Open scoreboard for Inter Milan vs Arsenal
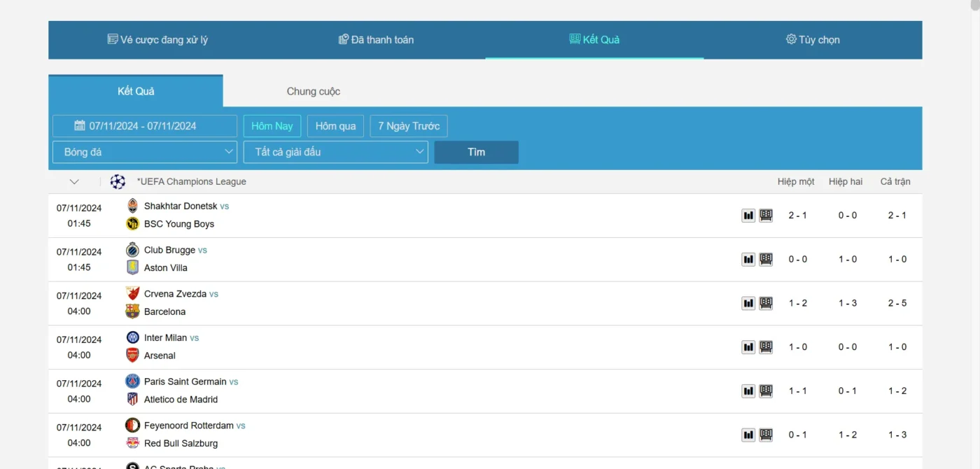 tap(766, 347)
